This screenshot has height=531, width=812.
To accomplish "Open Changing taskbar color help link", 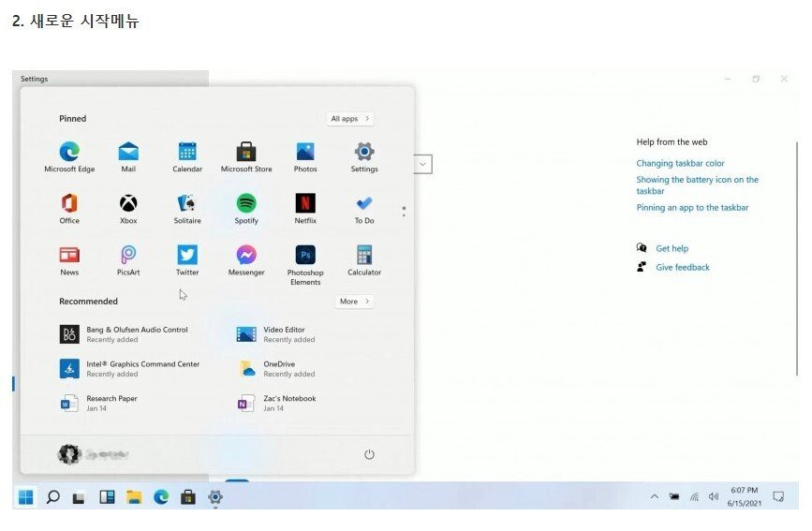I will tap(680, 163).
